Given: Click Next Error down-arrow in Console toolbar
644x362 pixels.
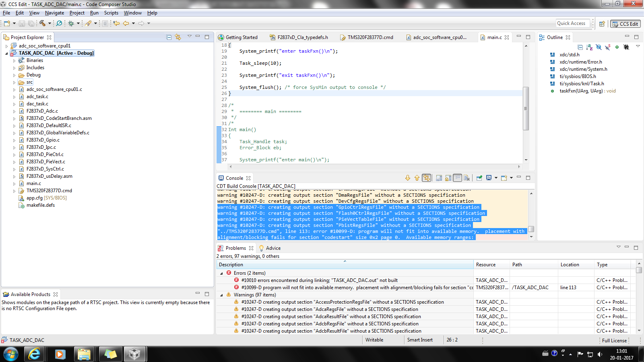Looking at the screenshot, I should pos(408,178).
